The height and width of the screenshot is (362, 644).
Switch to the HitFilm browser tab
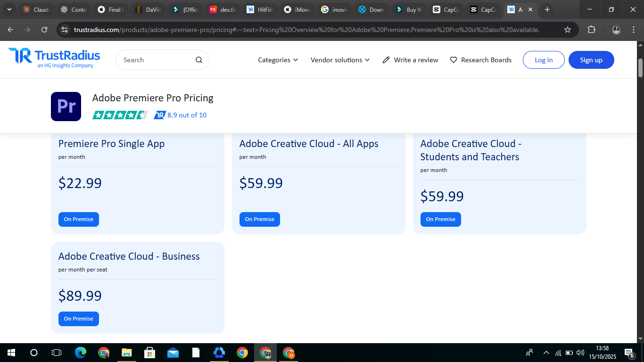[x=261, y=9]
